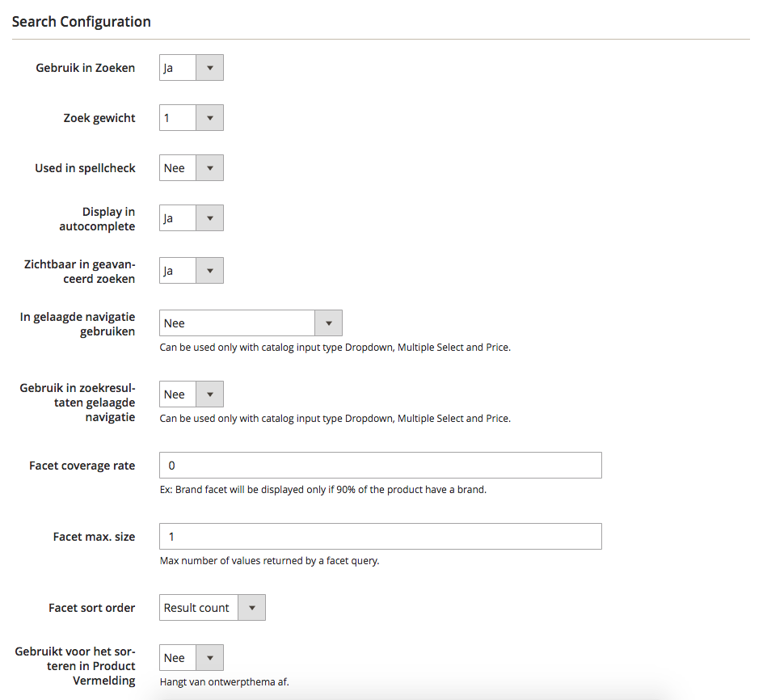
Task: Click the Display in autocomplete dropdown arrow
Action: point(211,217)
